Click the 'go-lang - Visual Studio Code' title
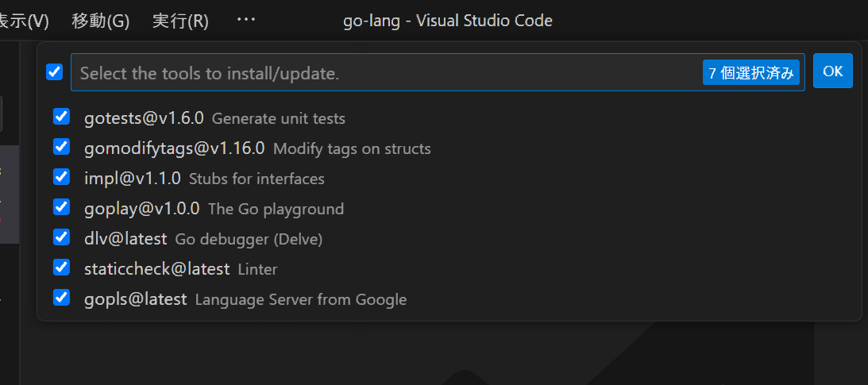868x385 pixels. 447,21
